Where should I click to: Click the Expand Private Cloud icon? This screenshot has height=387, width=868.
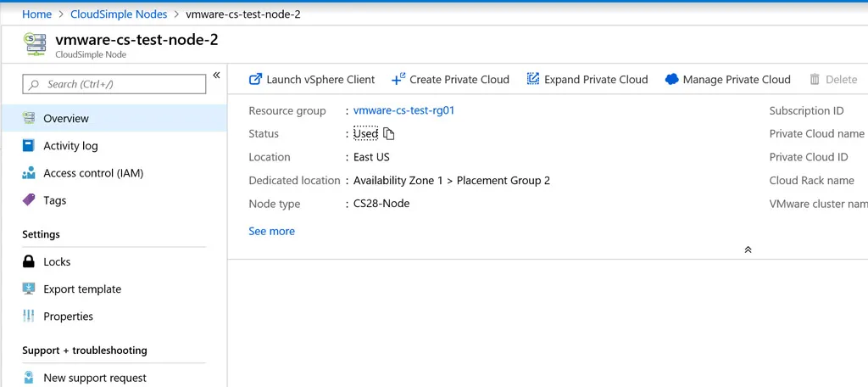pyautogui.click(x=532, y=79)
